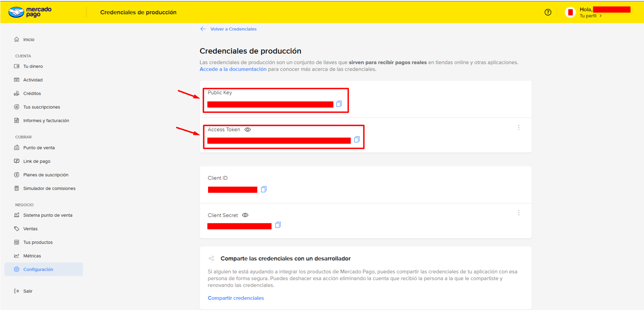Select Configuración in the sidebar
The height and width of the screenshot is (311, 644).
point(44,269)
